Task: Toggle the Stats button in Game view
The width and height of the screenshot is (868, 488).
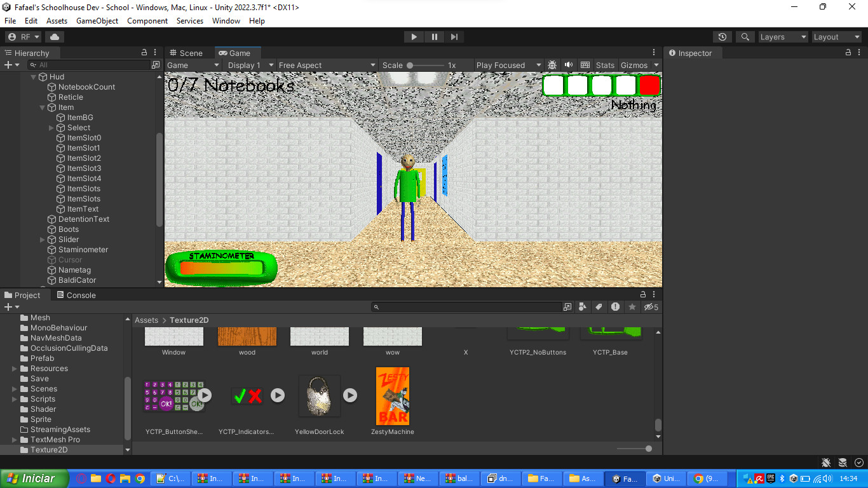Action: point(605,65)
